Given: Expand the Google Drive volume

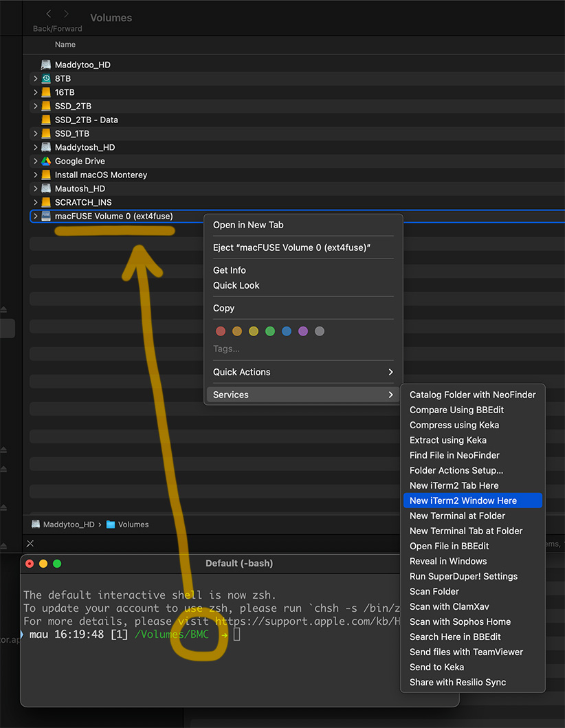Looking at the screenshot, I should click(35, 161).
